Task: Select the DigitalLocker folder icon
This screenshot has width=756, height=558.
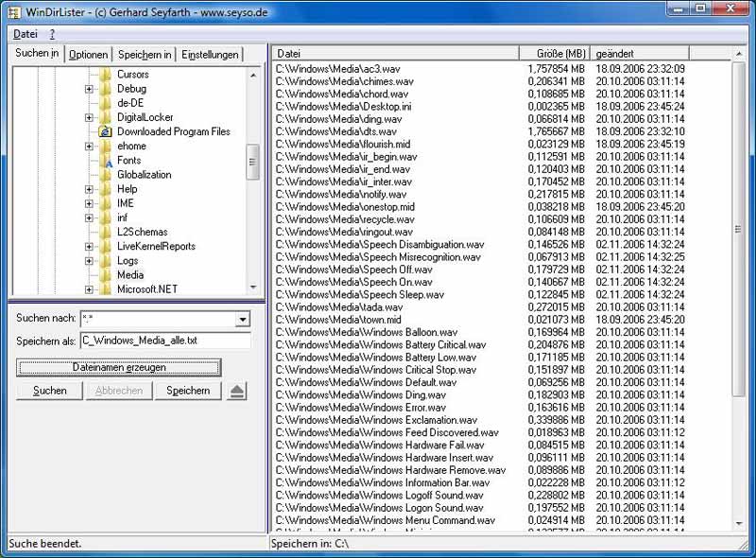Action: 106,117
